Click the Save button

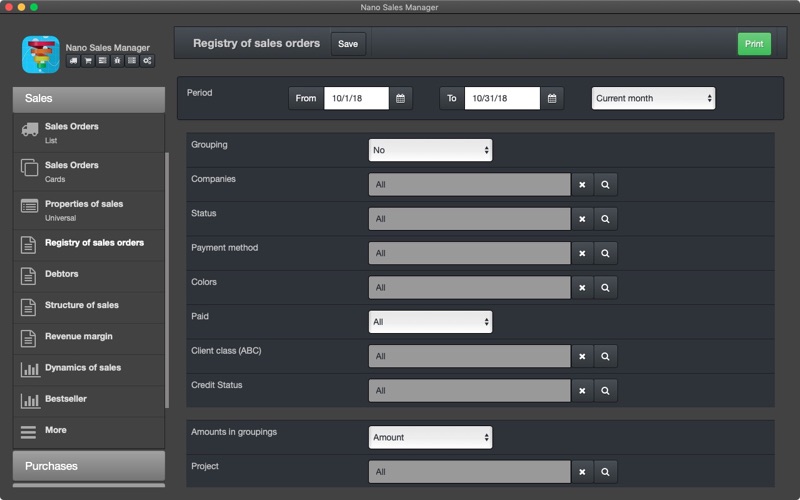point(348,44)
